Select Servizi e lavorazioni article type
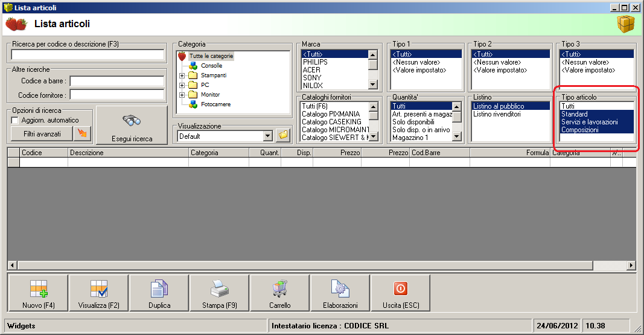The image size is (644, 335). point(597,121)
